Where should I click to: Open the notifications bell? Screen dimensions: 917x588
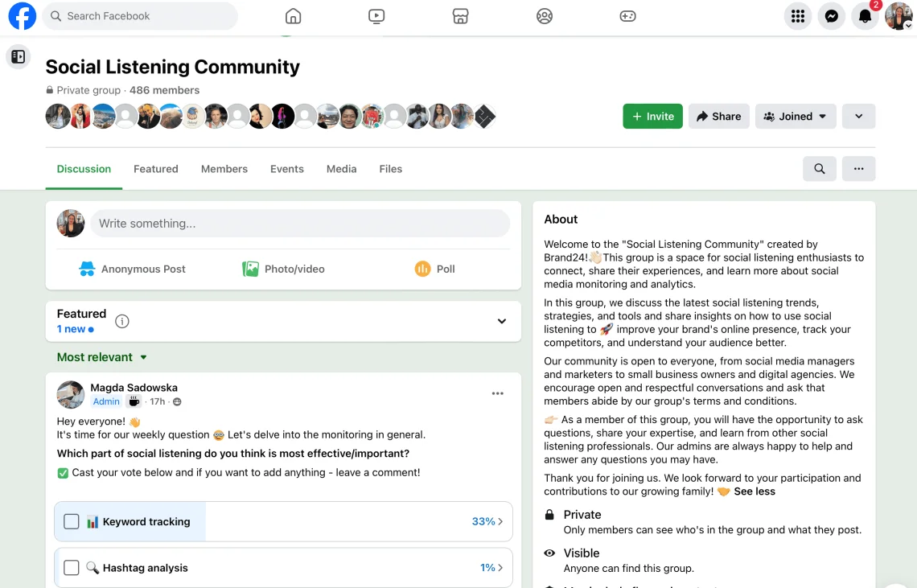[866, 16]
